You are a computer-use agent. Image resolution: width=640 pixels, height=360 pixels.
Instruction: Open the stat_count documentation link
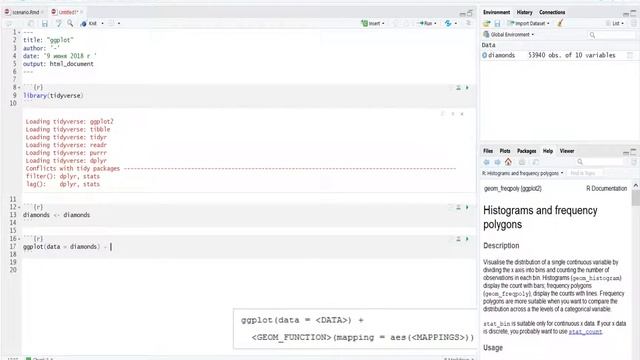point(585,332)
